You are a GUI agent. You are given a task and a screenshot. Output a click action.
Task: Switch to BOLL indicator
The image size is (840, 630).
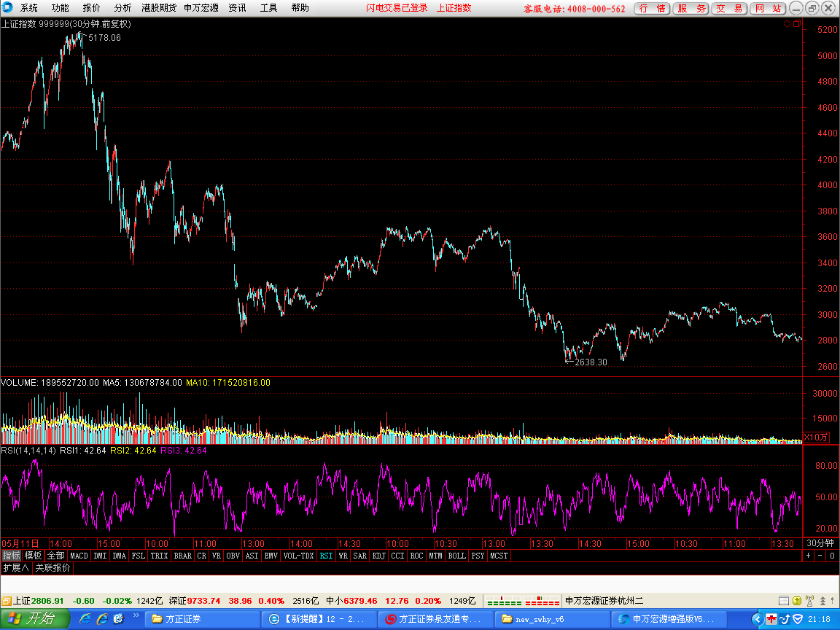(457, 556)
